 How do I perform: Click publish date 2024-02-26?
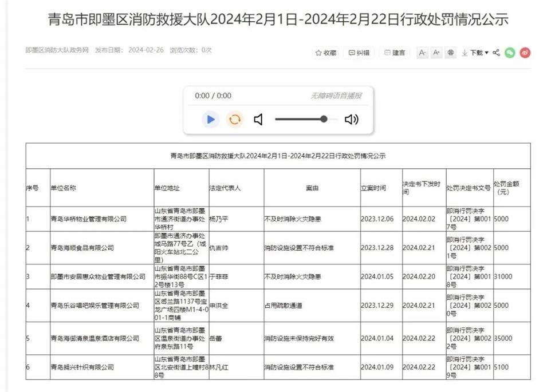point(146,50)
